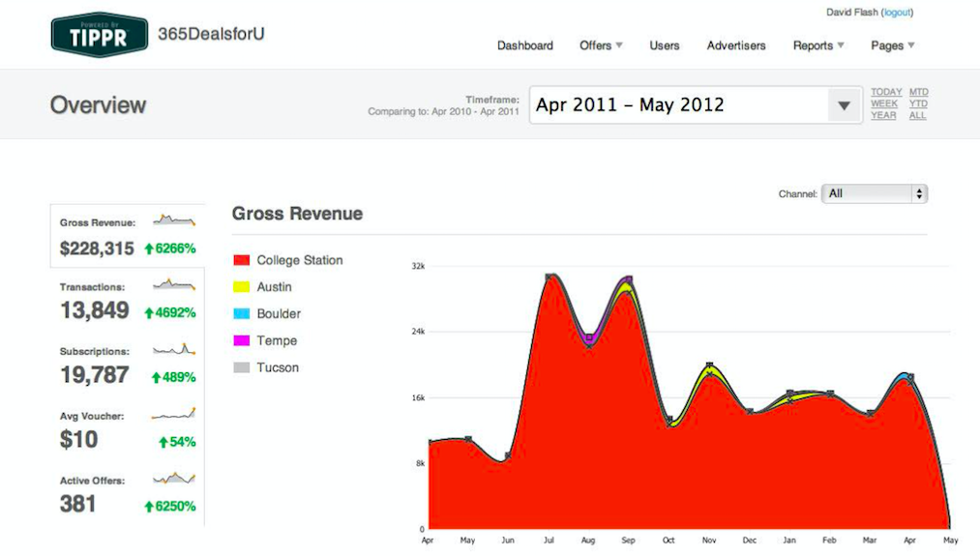Select the MTD timeframe shortcut
Viewport: 980px width, 556px height.
click(x=918, y=92)
